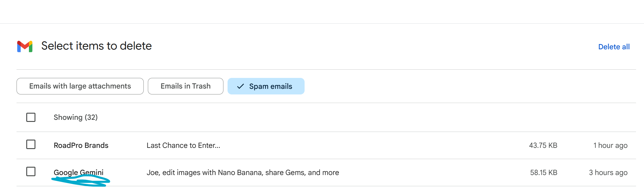Check the select-all checkbox beside Showing (32)

(x=31, y=117)
